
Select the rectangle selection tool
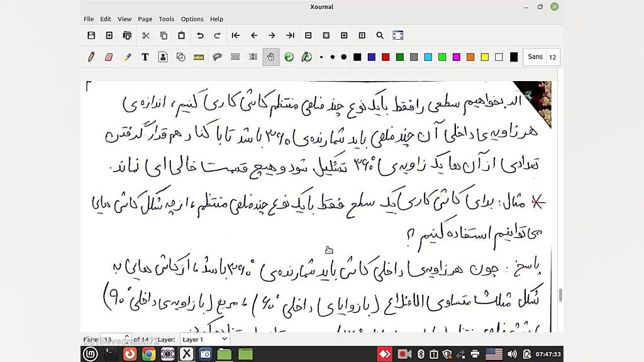click(x=235, y=57)
